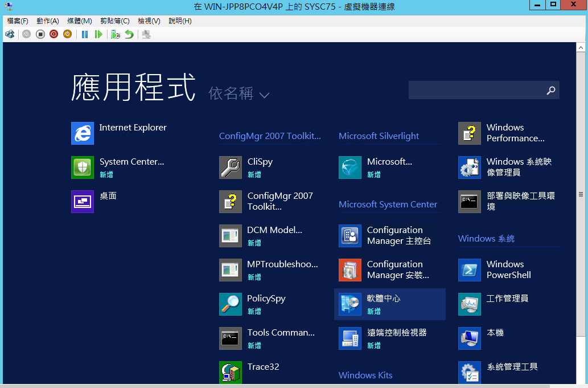Image resolution: width=588 pixels, height=388 pixels.
Task: Open the 本機 This PC icon
Action: (470, 338)
